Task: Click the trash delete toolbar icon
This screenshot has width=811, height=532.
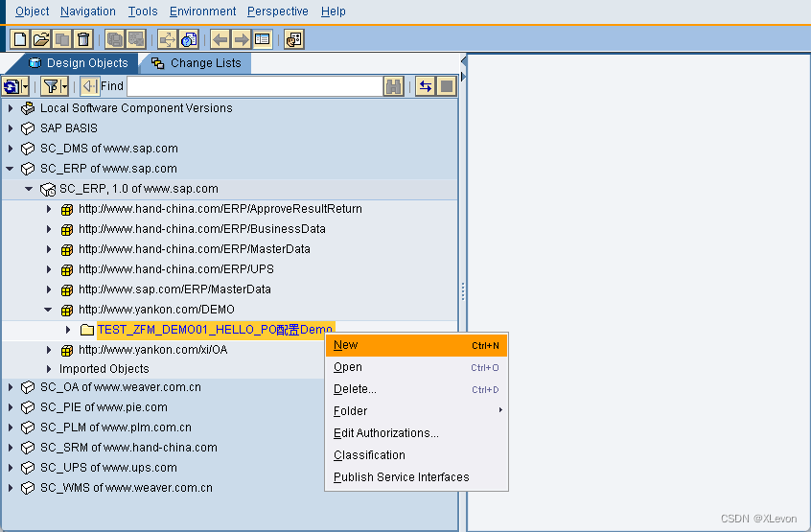Action: 83,39
